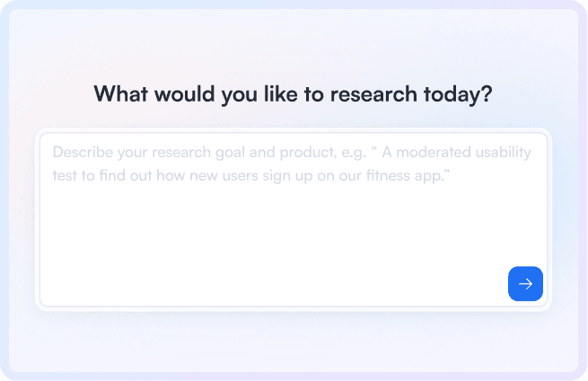The height and width of the screenshot is (381, 588).
Task: Click the 'What would' start of the heading
Action: click(x=154, y=94)
